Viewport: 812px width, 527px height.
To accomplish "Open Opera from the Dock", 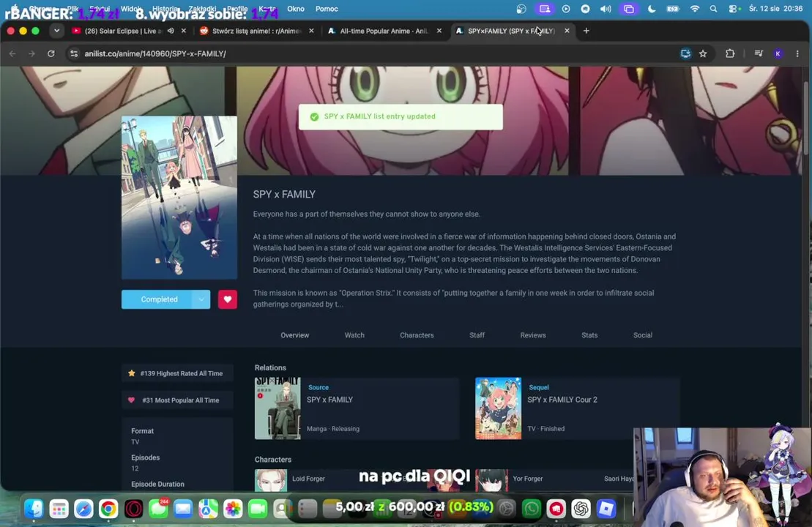I will [133, 509].
